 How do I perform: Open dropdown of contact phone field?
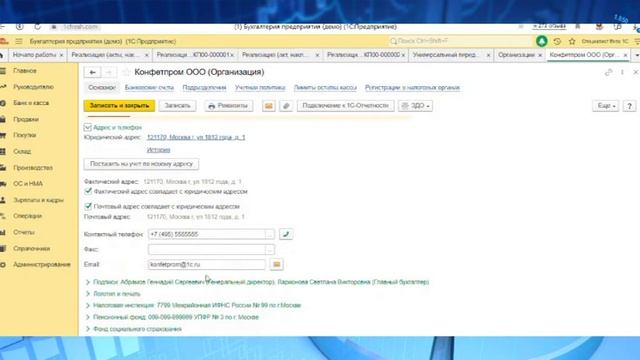point(269,234)
